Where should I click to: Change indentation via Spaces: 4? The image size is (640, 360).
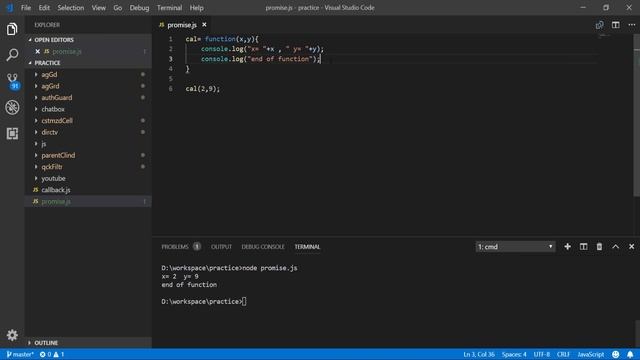coord(514,354)
